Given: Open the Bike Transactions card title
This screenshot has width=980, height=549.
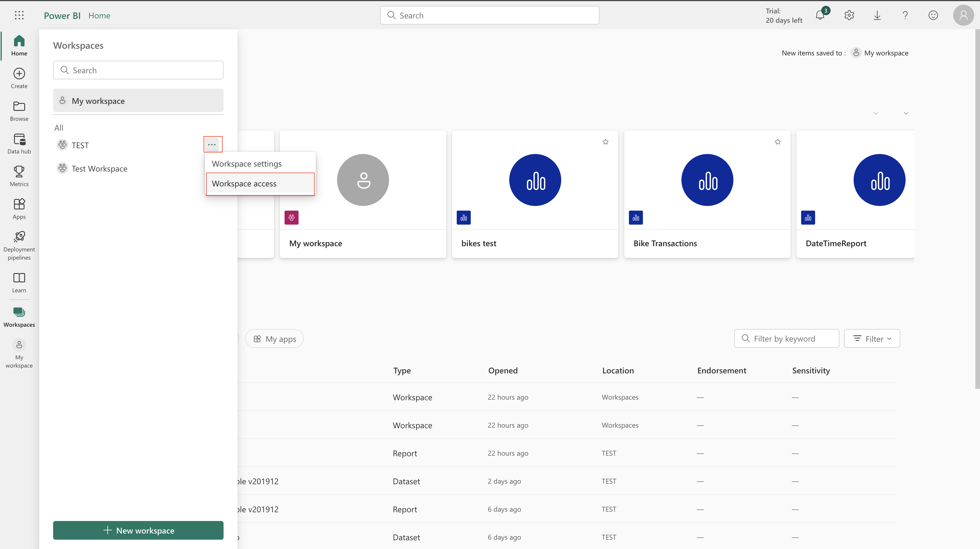Looking at the screenshot, I should (x=665, y=243).
